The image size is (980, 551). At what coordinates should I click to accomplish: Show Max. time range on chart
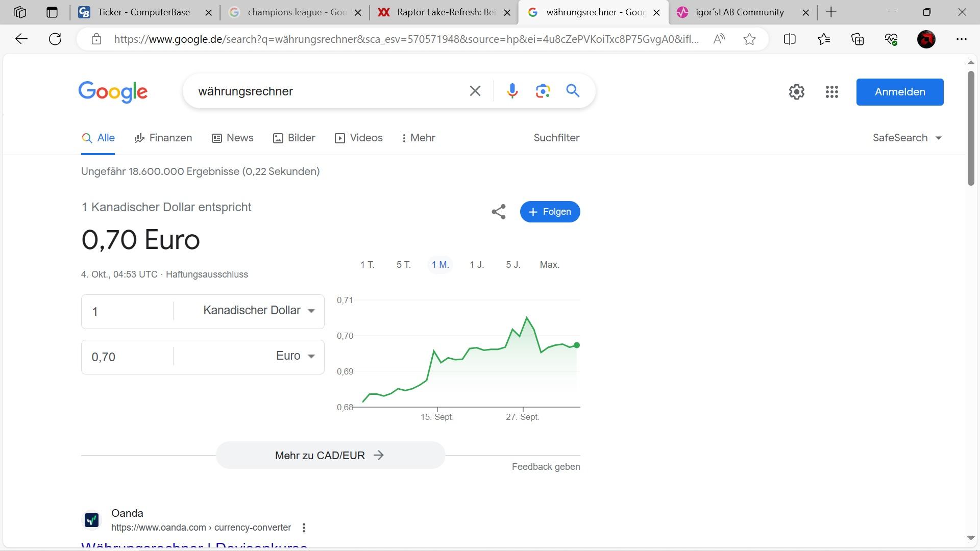click(549, 265)
